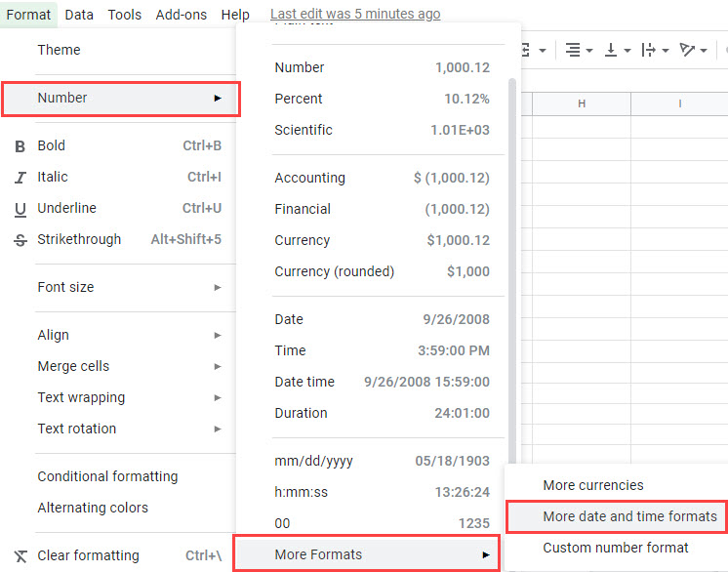Expand the Font size submenu

click(130, 287)
